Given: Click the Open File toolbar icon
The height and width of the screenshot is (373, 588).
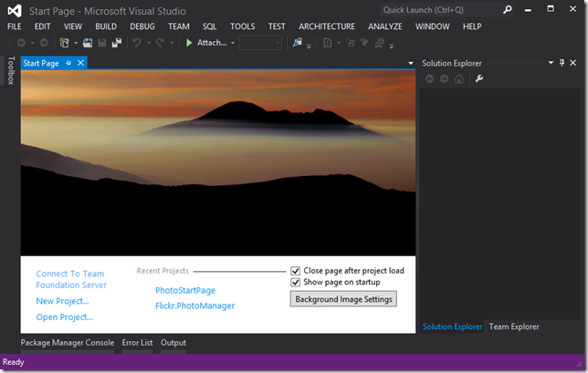Looking at the screenshot, I should [x=88, y=43].
